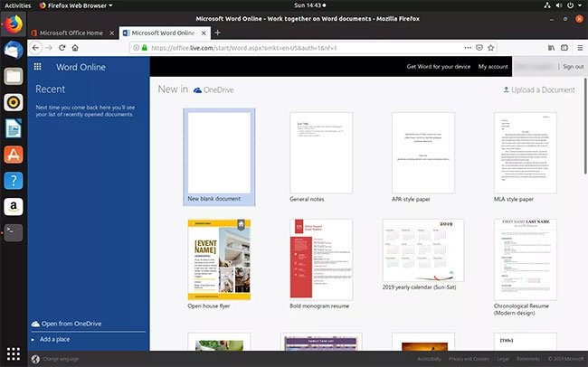Create a New blank document
The image size is (588, 367).
pyautogui.click(x=219, y=157)
